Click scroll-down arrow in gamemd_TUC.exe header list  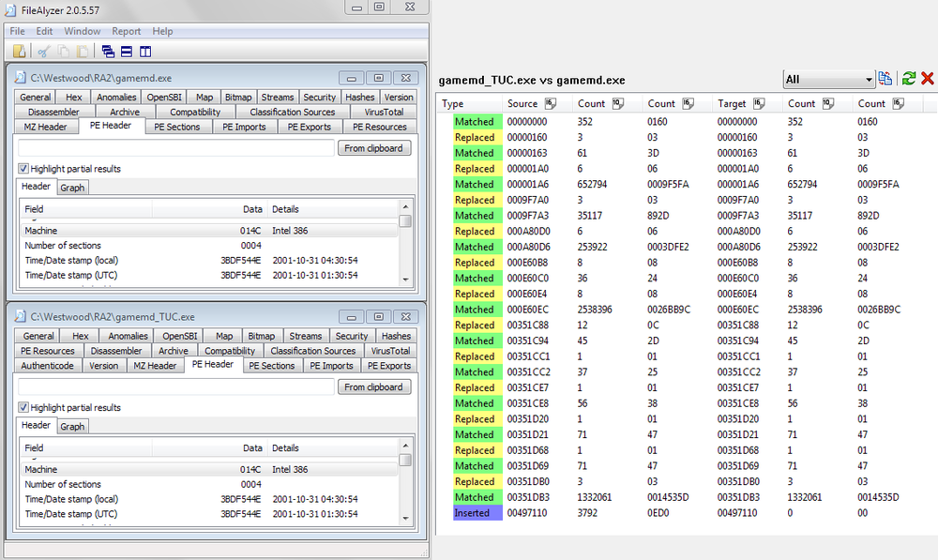pyautogui.click(x=405, y=518)
